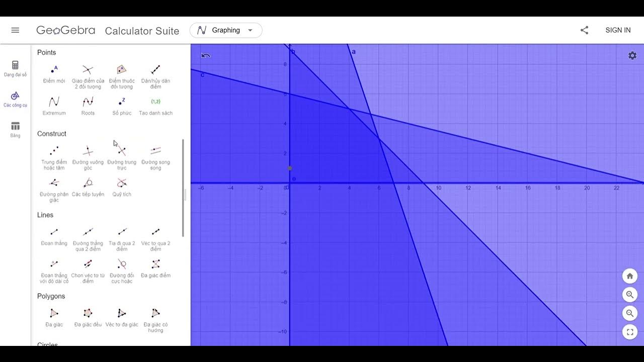Screen dimensions: 644x362
Task: Click the GeoGebra logo
Action: tap(65, 30)
